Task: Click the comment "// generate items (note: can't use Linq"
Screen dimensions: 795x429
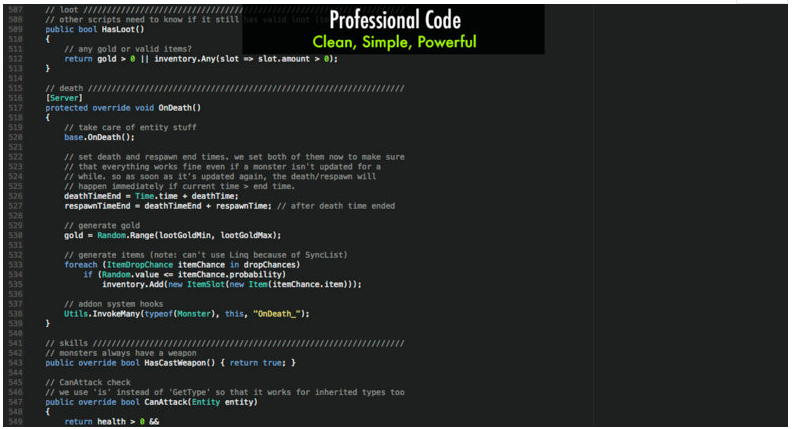Action: (x=206, y=255)
